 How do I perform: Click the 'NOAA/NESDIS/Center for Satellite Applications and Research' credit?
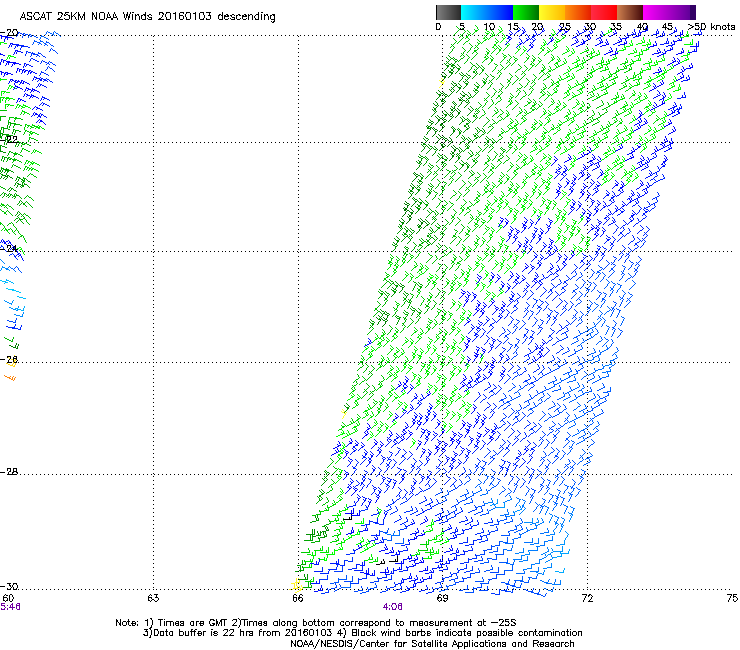pyautogui.click(x=432, y=644)
